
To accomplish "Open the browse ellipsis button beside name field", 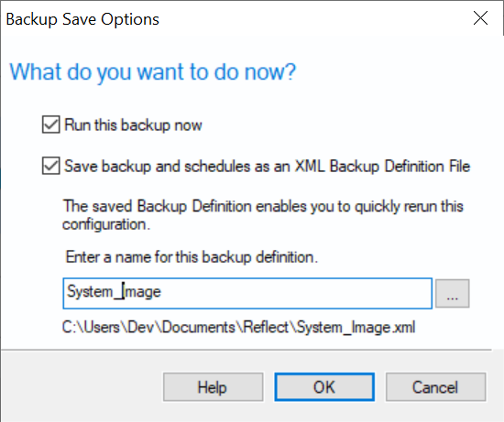I will coord(453,293).
